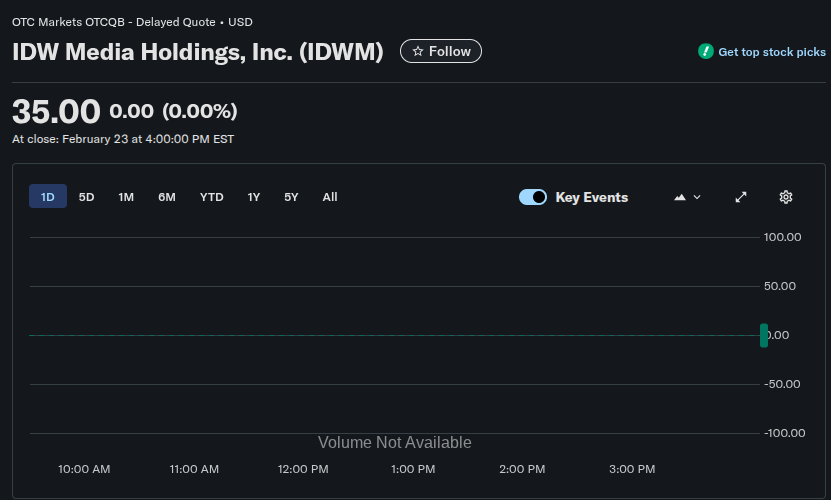The height and width of the screenshot is (500, 831).
Task: Follow IDW Media Holdings stock
Action: [440, 51]
